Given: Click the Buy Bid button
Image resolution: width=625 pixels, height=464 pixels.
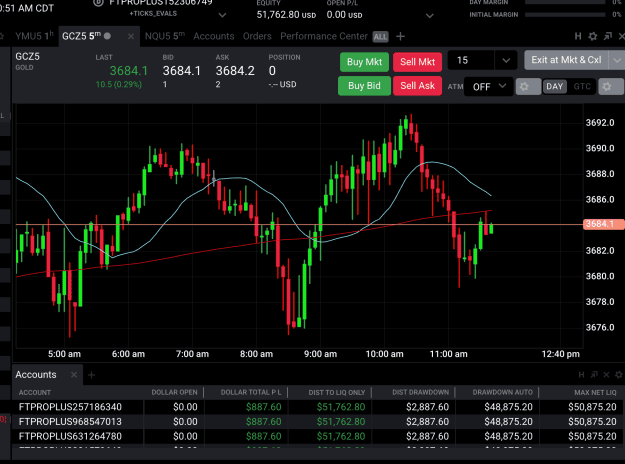Looking at the screenshot, I should pyautogui.click(x=364, y=86).
